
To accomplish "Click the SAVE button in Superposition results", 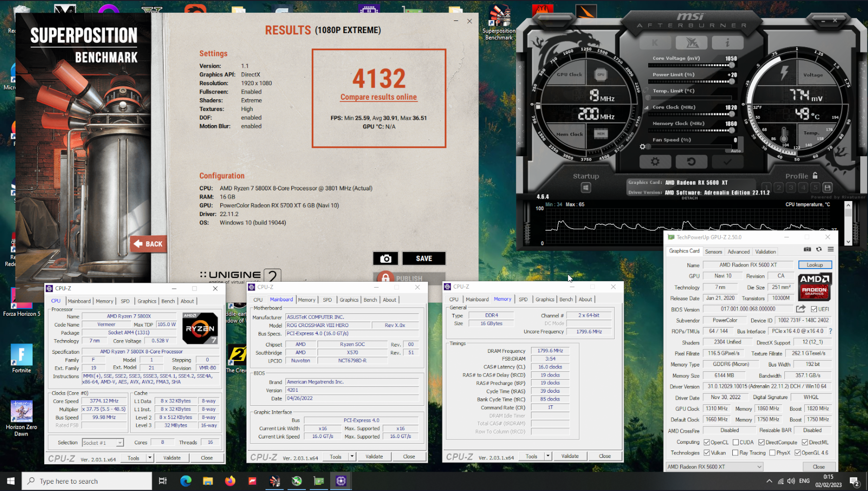I will coord(424,258).
